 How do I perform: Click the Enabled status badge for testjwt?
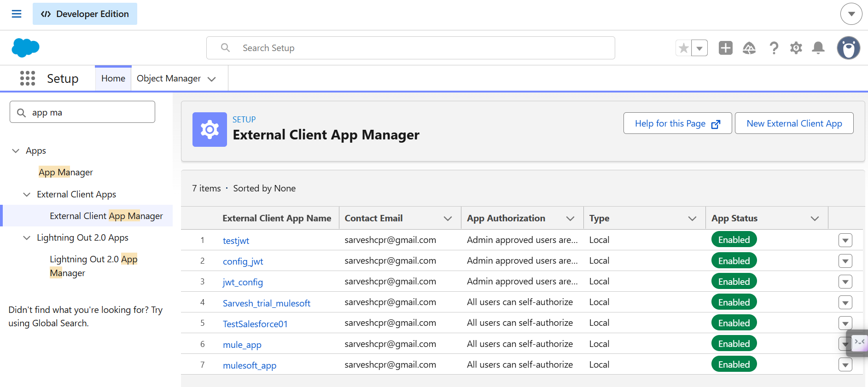[x=734, y=240]
